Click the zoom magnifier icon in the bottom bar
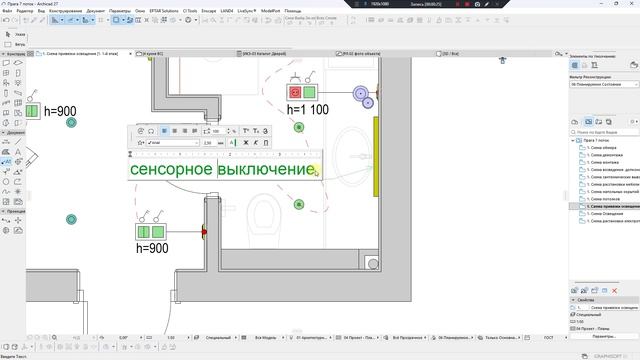 [x=54, y=338]
